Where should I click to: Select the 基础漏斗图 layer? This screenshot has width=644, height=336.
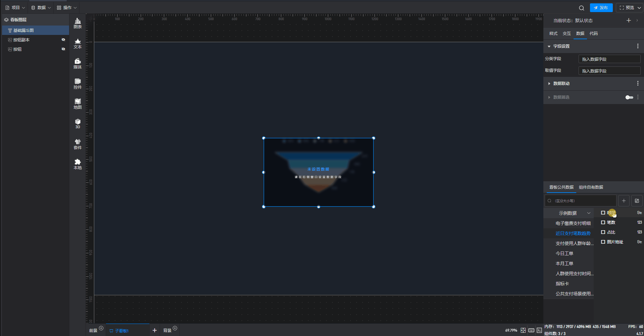(36, 30)
